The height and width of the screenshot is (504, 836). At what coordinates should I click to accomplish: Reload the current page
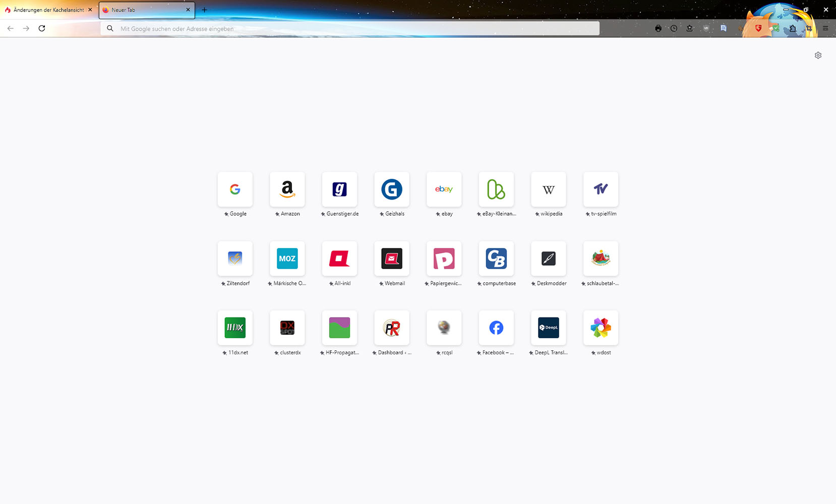42,28
